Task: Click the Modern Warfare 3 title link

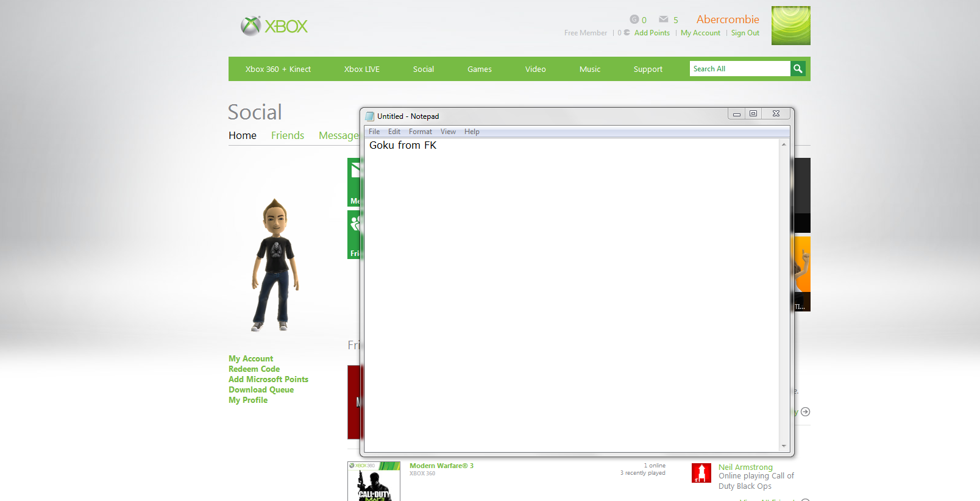Action: [441, 466]
